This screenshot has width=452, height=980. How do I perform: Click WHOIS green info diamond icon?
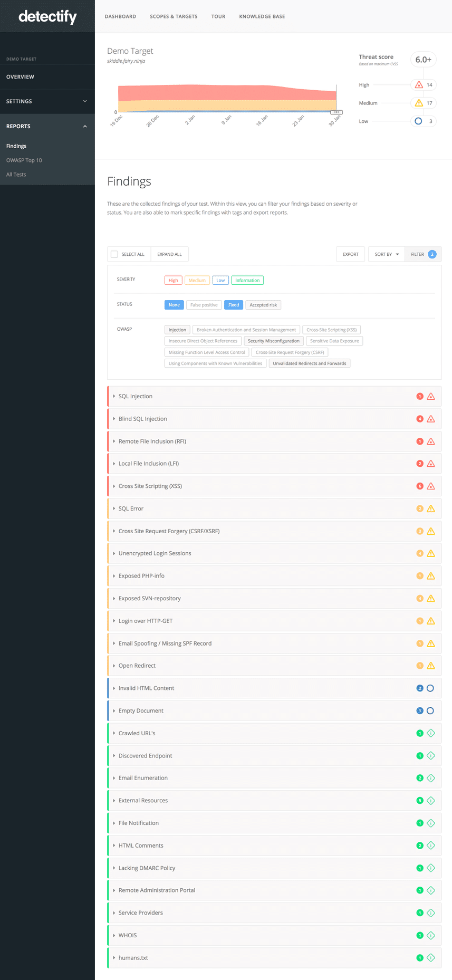click(431, 935)
